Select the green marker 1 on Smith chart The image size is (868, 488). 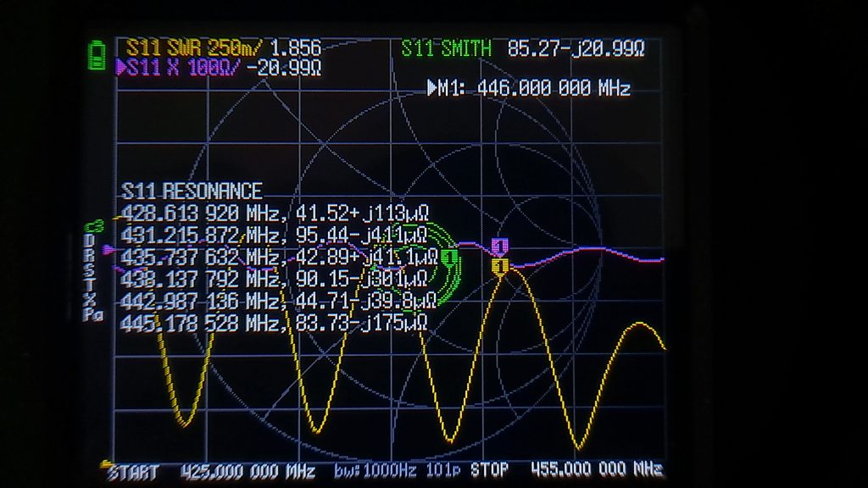pos(450,255)
